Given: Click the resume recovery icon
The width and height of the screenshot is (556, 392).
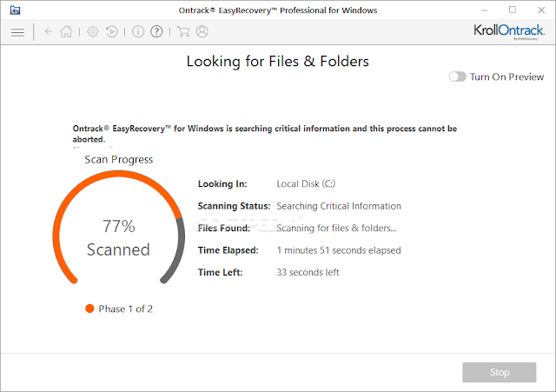Looking at the screenshot, I should (x=112, y=31).
